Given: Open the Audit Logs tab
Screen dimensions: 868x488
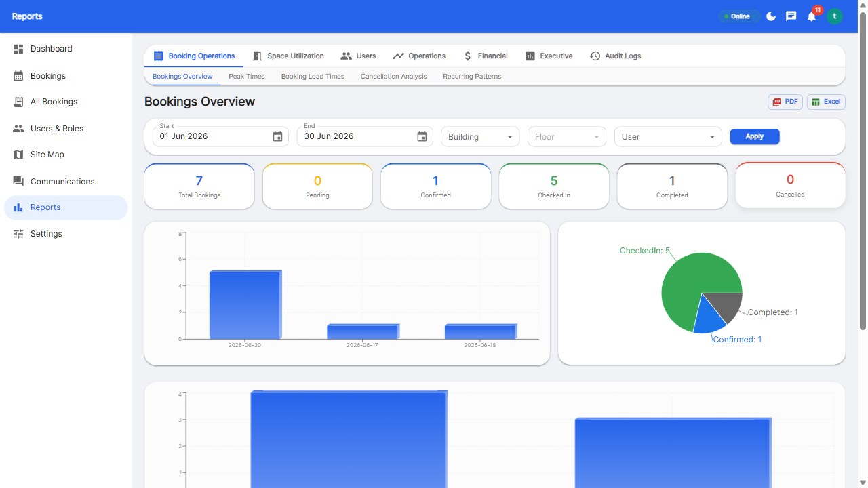Looking at the screenshot, I should (x=615, y=56).
